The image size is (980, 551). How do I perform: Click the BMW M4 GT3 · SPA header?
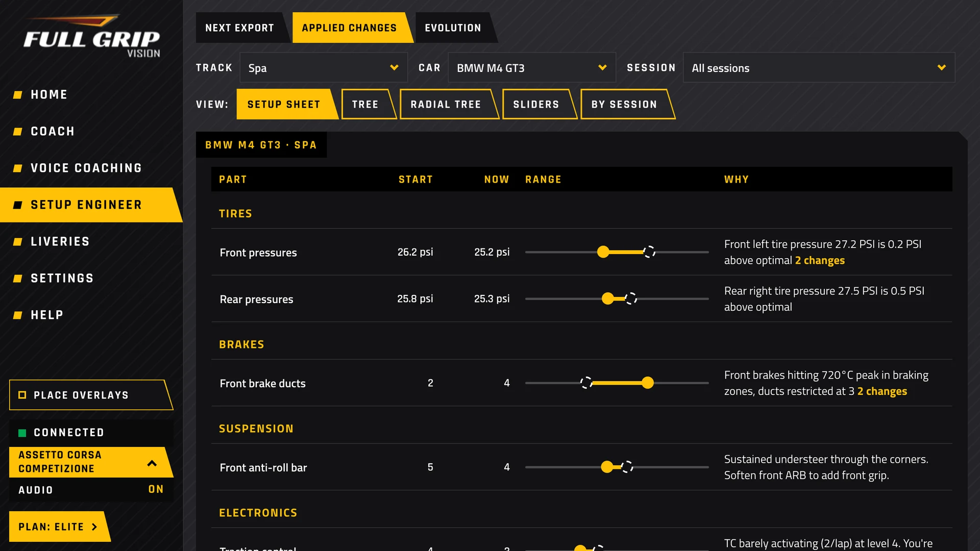[261, 145]
